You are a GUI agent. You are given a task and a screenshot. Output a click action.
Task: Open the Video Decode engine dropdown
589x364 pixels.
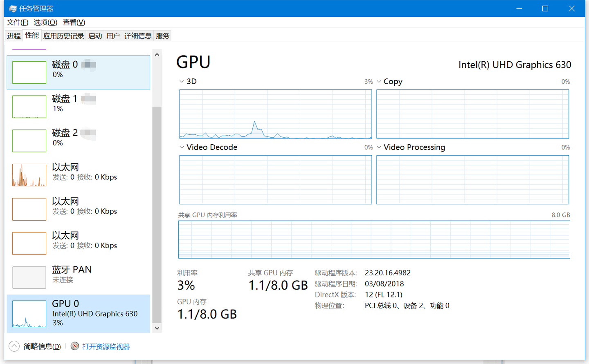[x=182, y=147]
